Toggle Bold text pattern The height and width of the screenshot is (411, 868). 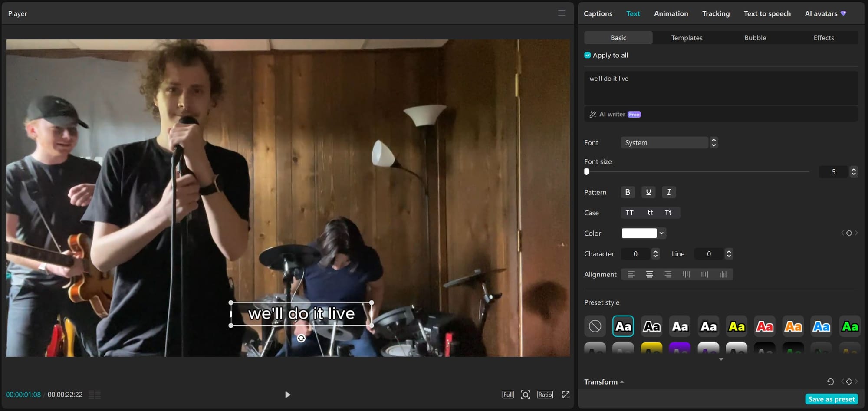628,192
